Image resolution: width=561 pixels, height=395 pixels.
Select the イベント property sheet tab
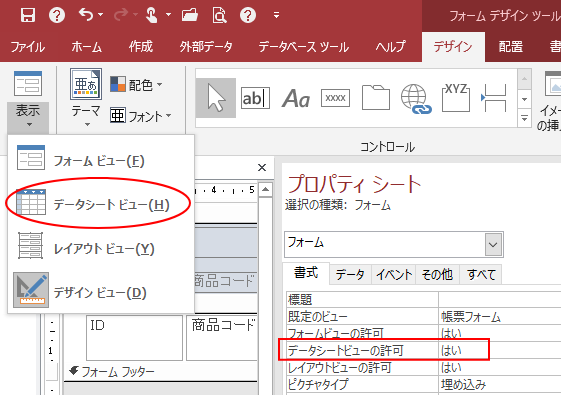[394, 275]
